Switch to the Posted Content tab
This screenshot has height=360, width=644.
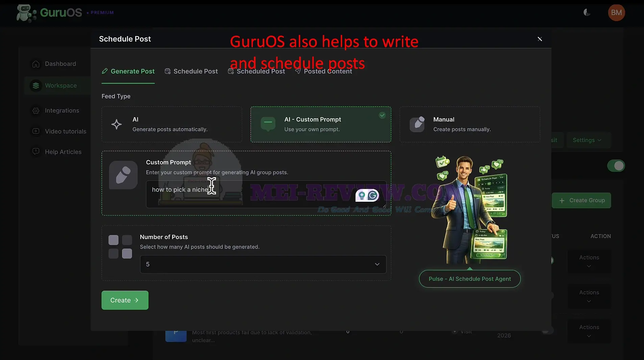pos(323,71)
